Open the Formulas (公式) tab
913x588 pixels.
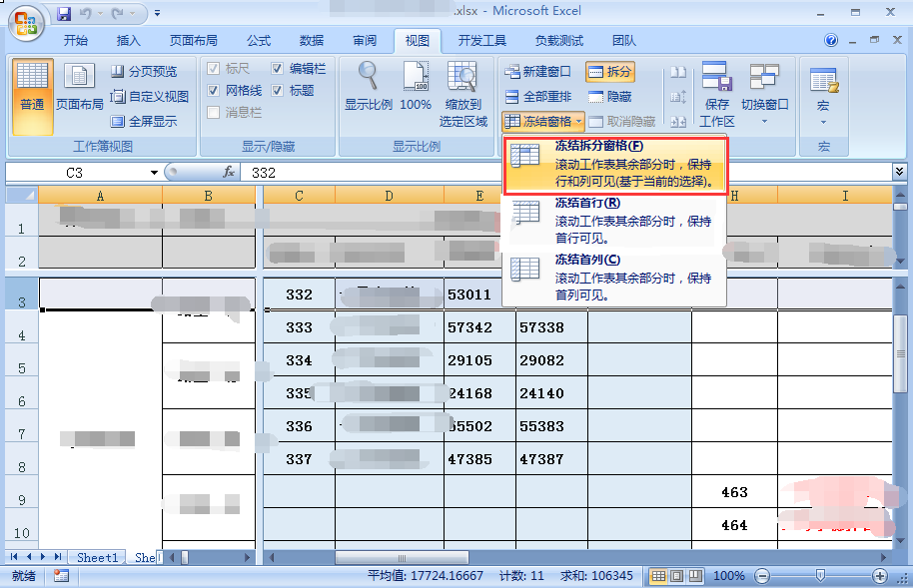(259, 40)
